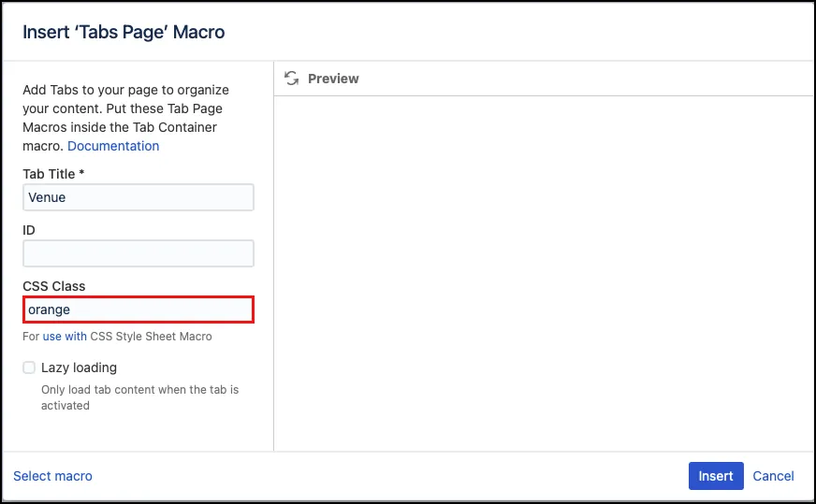Follow the 'use with' link

65,337
